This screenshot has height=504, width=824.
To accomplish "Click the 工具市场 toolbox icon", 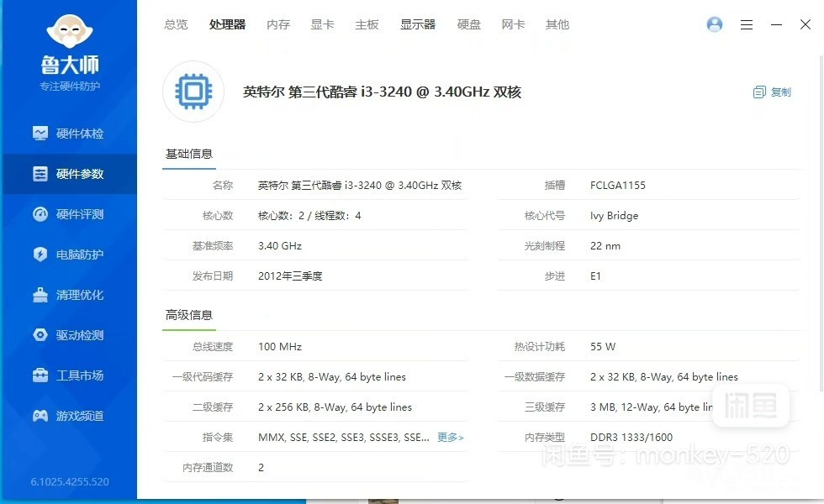I will point(40,375).
